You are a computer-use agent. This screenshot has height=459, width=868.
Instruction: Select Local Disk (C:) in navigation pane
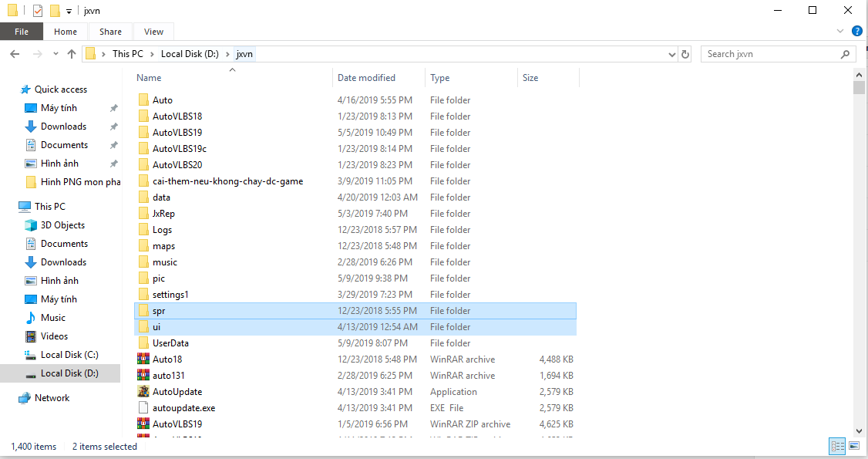[69, 354]
